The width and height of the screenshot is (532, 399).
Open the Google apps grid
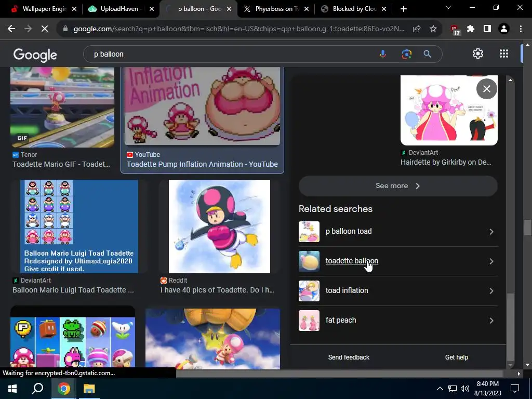(x=504, y=54)
